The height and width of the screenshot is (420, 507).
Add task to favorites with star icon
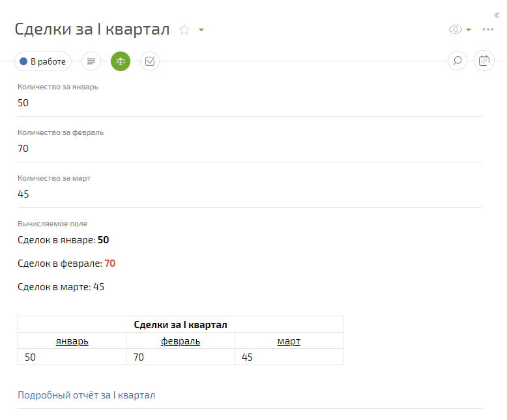click(x=184, y=30)
